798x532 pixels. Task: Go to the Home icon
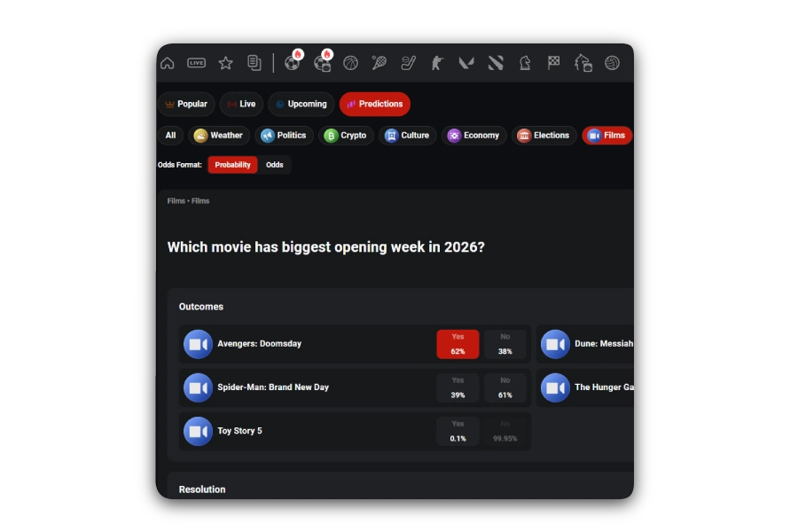click(x=168, y=63)
